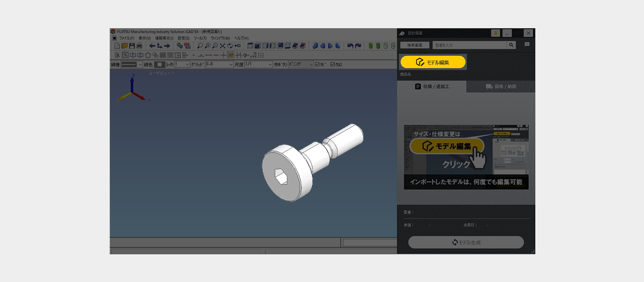Click the 検索画面 button
Viewport: 644px width, 282px height.
tap(415, 45)
